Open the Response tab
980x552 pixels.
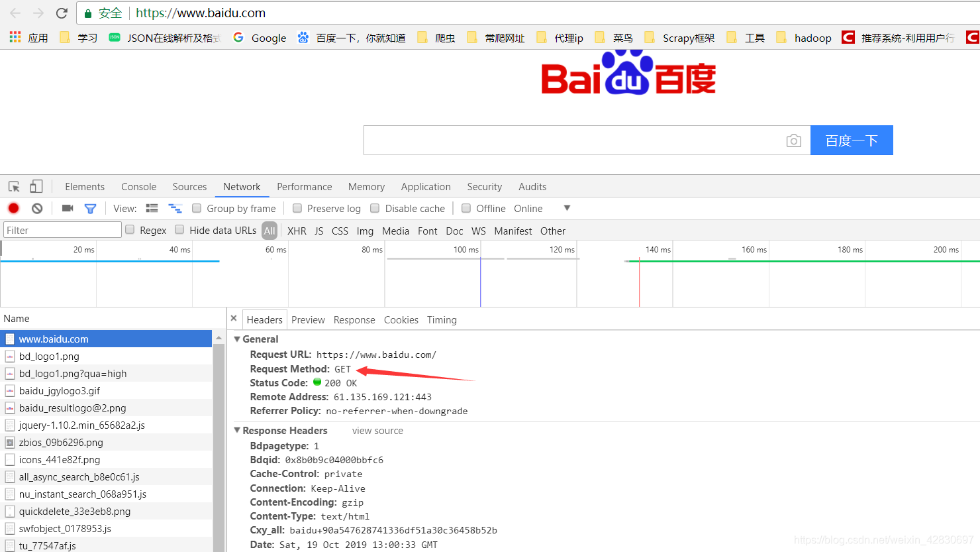[x=354, y=320]
